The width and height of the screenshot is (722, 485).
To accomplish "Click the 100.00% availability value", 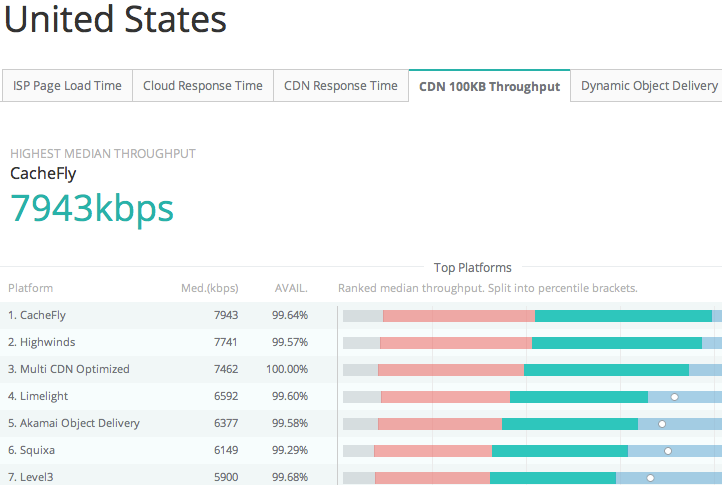I will 287,369.
